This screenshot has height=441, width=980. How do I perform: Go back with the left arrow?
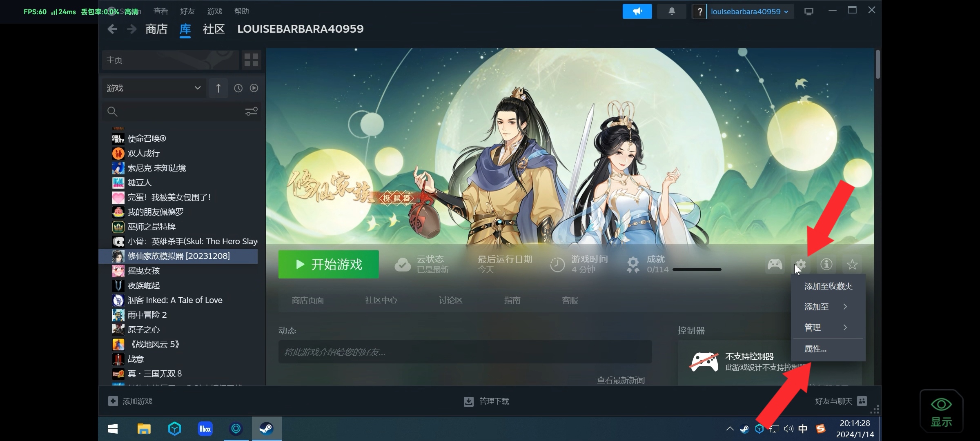coord(112,29)
